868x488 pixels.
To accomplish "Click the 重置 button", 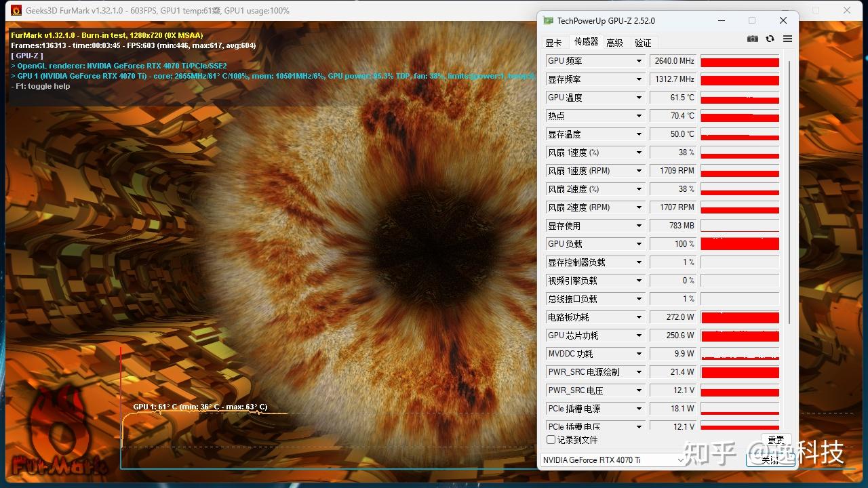I will point(776,440).
